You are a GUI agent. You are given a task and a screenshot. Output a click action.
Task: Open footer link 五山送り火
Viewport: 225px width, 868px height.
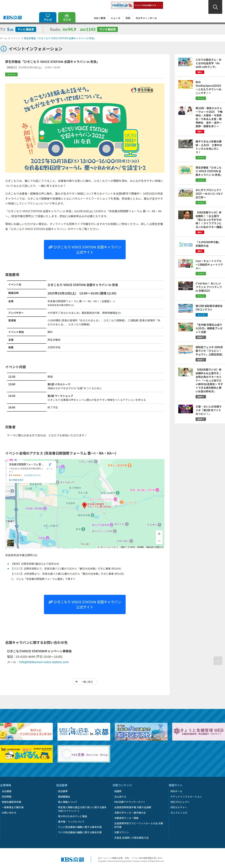tap(120, 797)
